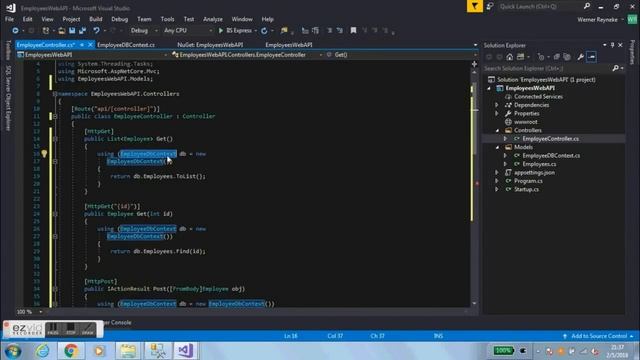The width and height of the screenshot is (640, 360).
Task: Collapse the EmployeeController class outlining toggle
Action: pyautogui.click(x=55, y=116)
